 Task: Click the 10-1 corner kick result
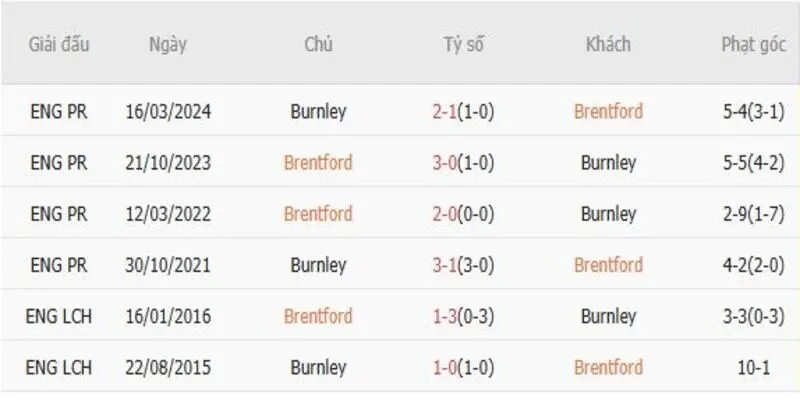(745, 367)
